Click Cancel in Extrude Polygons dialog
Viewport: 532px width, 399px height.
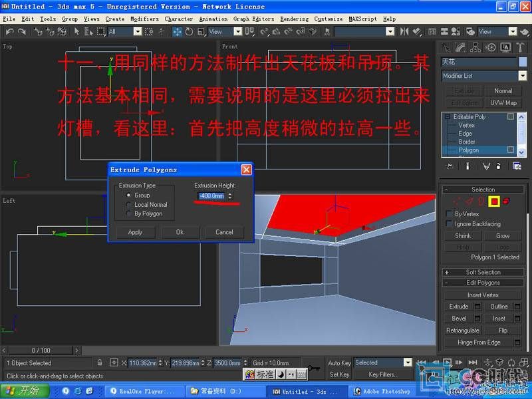click(x=224, y=232)
